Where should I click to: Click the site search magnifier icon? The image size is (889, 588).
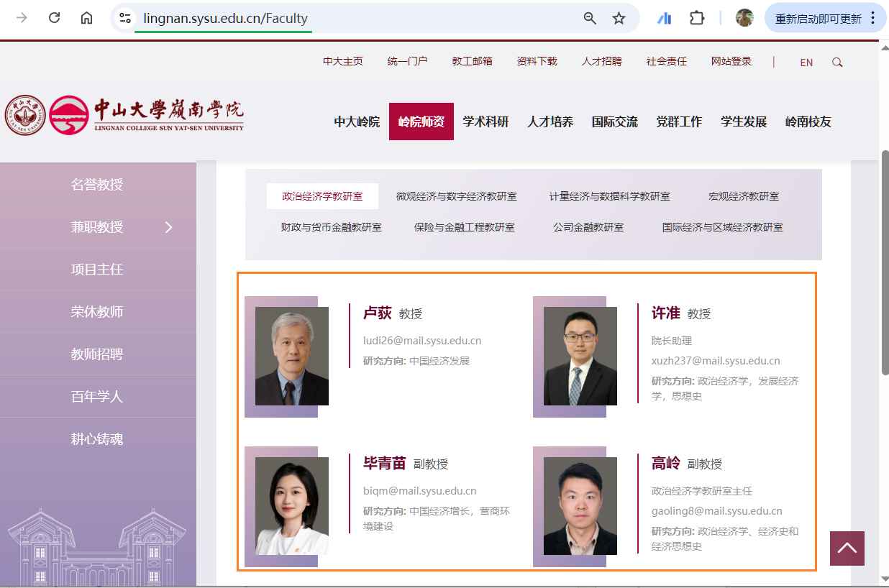click(837, 63)
